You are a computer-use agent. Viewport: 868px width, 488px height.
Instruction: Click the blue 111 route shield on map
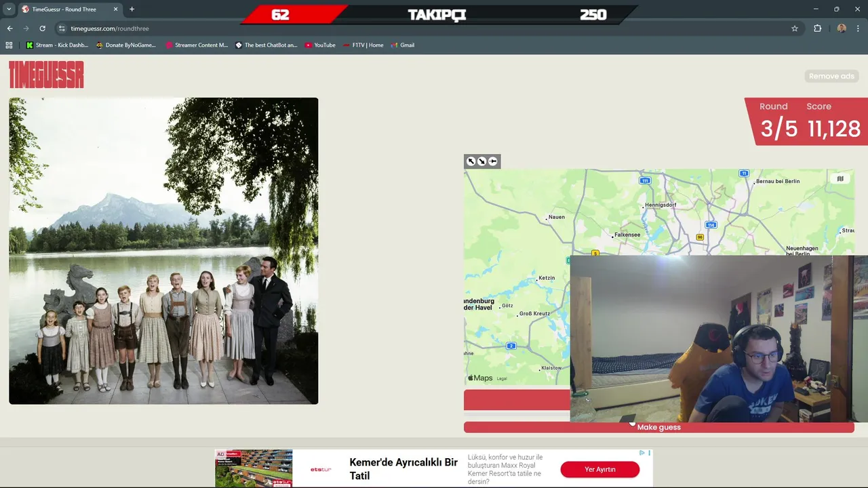(645, 180)
